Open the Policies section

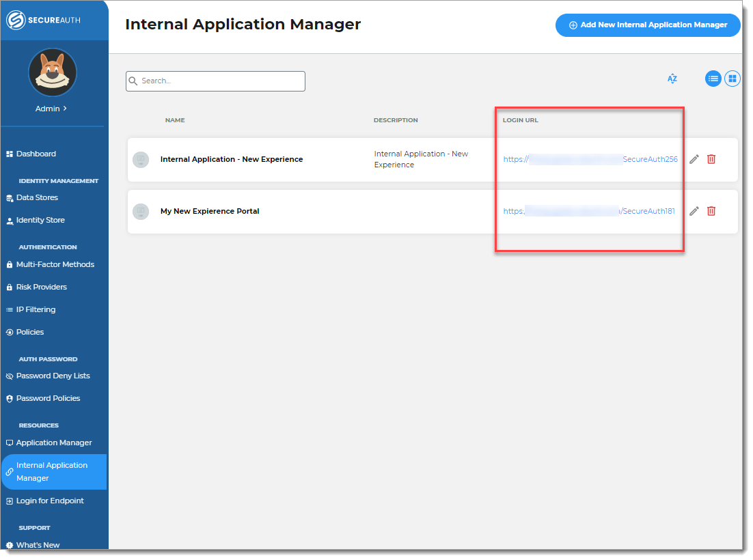coord(31,332)
